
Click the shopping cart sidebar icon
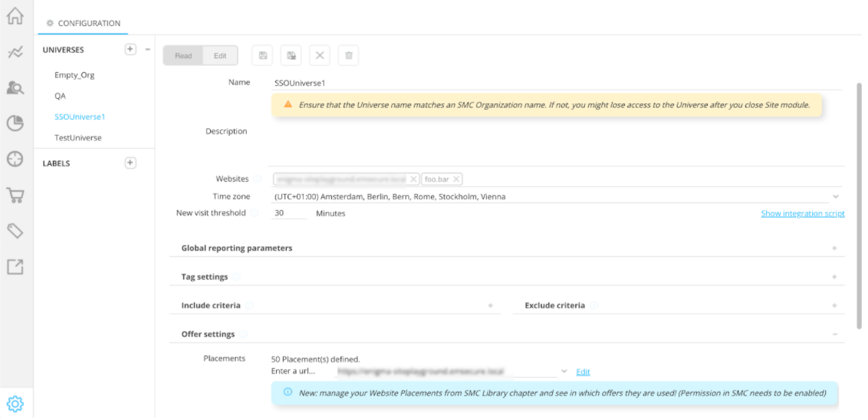pos(15,195)
